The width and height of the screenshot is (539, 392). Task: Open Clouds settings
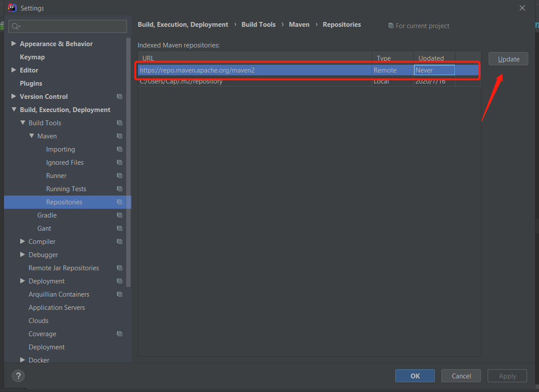tap(39, 321)
